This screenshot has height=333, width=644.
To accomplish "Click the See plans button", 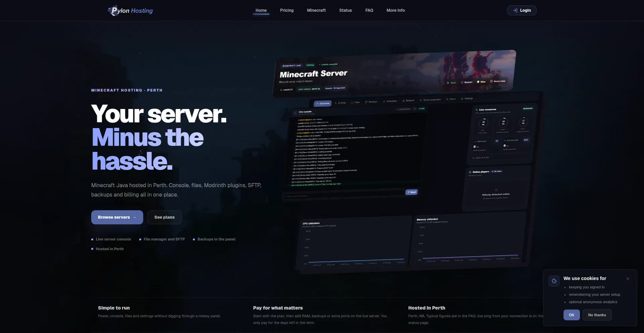I will 164,217.
